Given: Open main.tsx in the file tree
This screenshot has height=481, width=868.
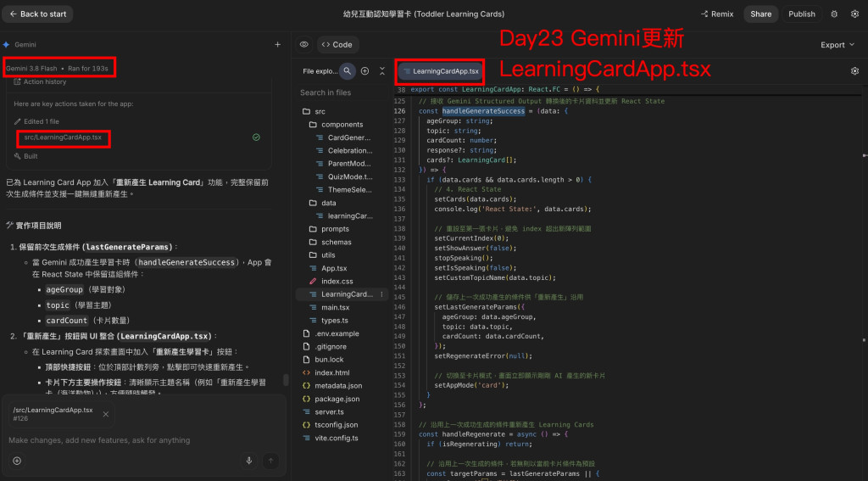Looking at the screenshot, I should click(x=330, y=308).
